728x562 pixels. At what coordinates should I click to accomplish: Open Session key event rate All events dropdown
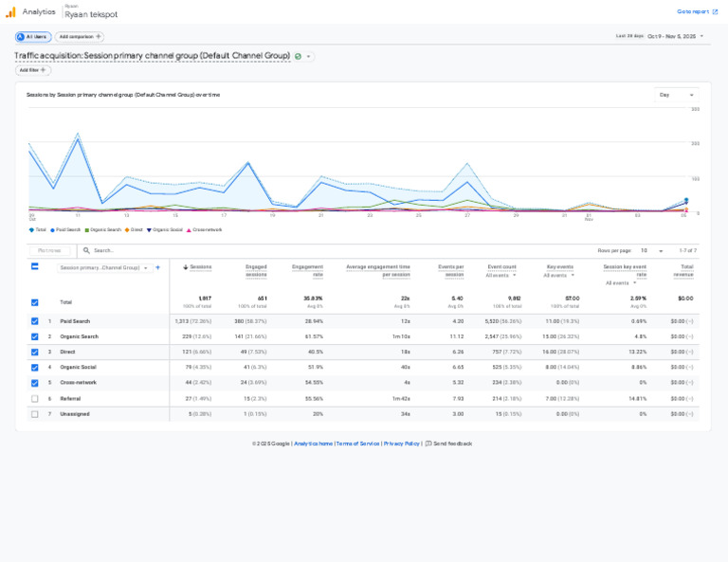tap(621, 283)
